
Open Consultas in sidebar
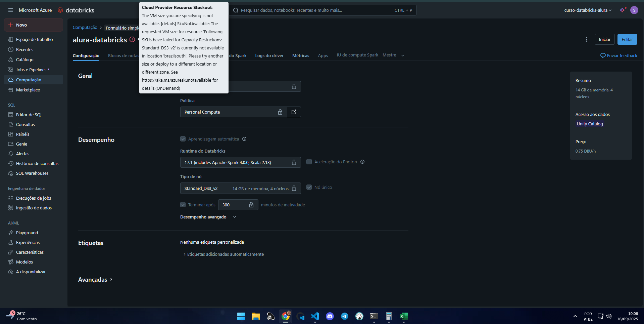tap(34, 124)
